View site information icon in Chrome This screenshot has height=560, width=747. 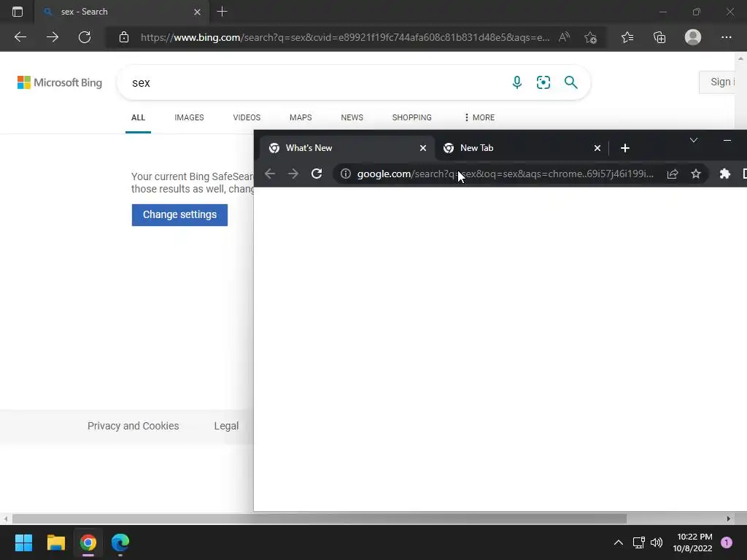point(346,174)
